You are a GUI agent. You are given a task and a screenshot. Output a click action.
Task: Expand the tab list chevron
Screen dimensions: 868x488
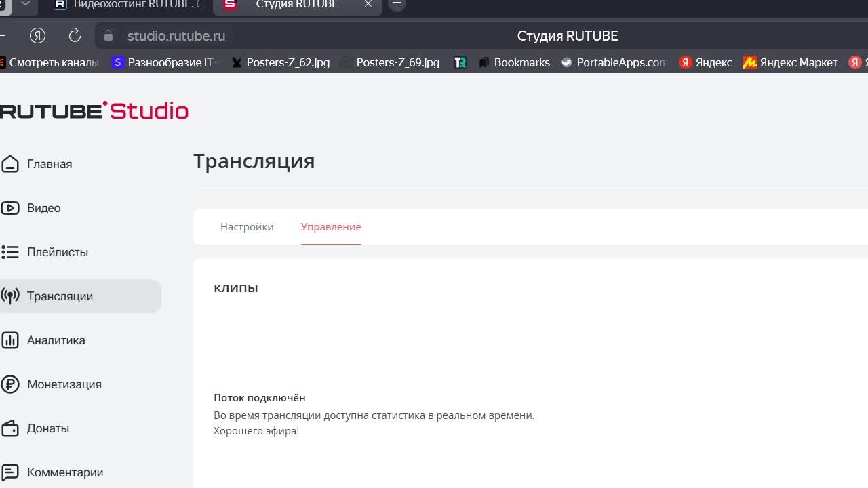[25, 4]
